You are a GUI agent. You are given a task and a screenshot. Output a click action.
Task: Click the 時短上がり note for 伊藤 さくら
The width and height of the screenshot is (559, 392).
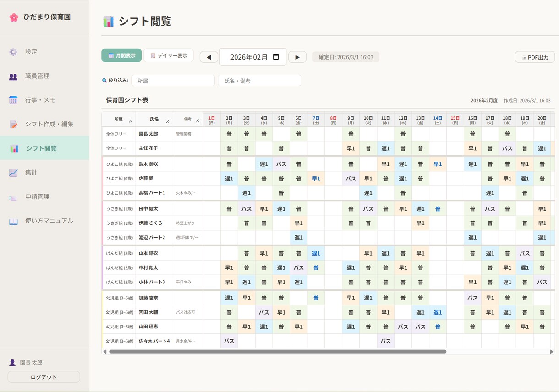point(186,223)
